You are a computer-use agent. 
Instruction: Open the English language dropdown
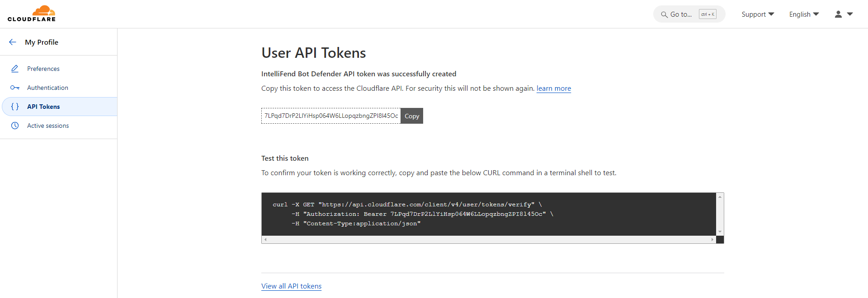point(804,14)
